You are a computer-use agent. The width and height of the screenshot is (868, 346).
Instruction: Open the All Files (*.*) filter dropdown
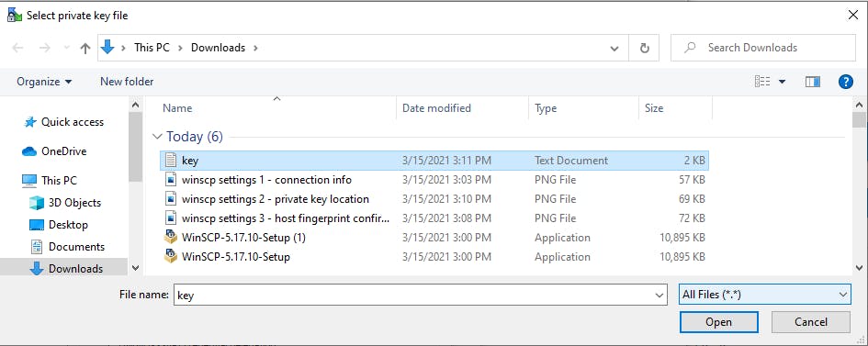coord(765,295)
